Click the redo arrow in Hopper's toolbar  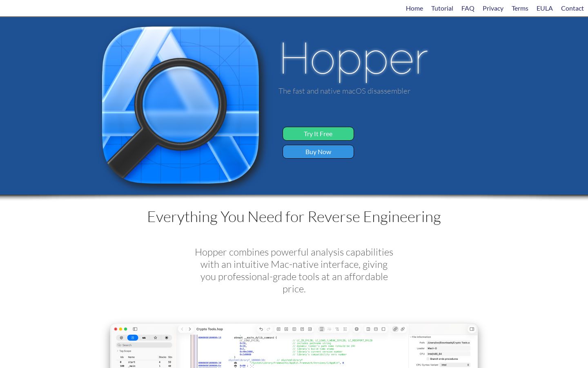268,329
